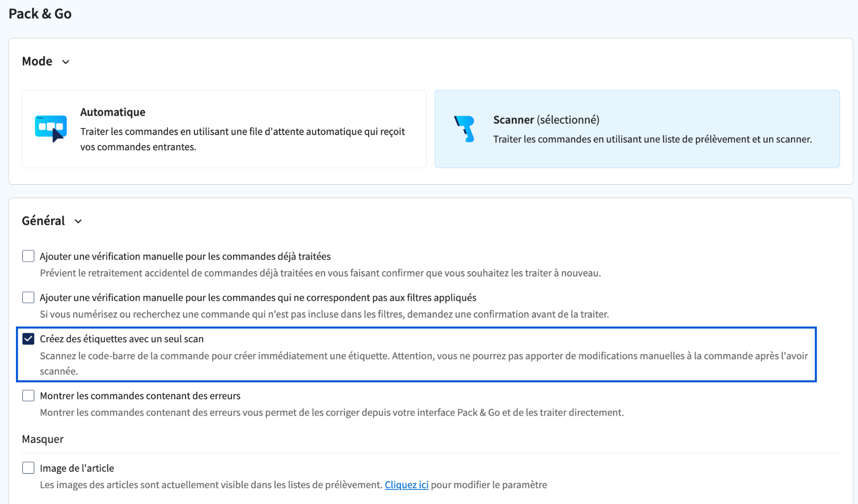Click the Général section heading

point(43,220)
